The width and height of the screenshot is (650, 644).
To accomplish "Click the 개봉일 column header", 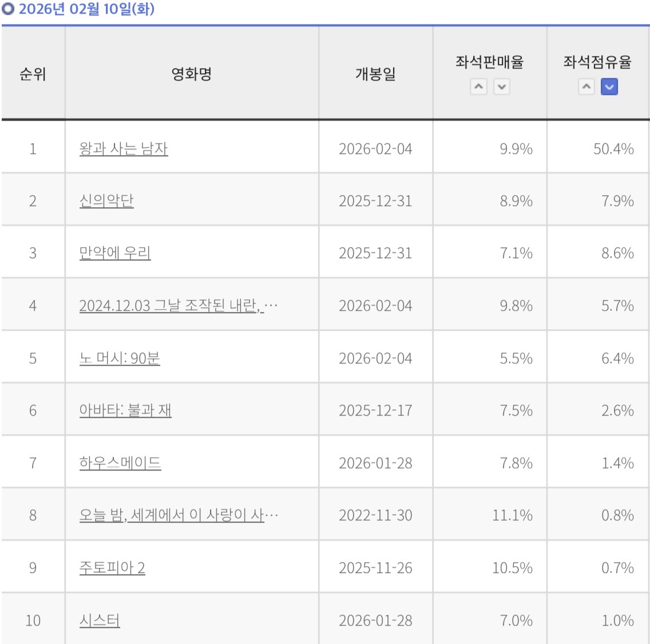I will tap(375, 74).
